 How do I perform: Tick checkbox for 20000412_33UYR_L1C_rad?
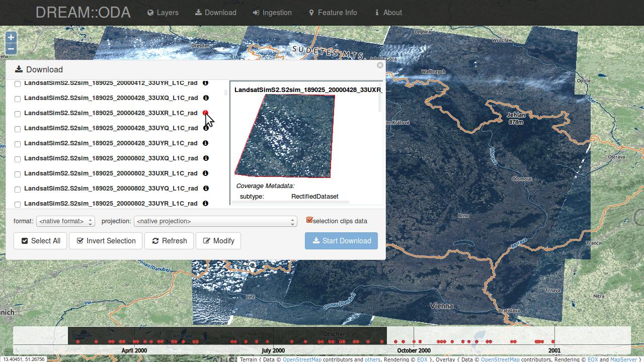click(18, 83)
